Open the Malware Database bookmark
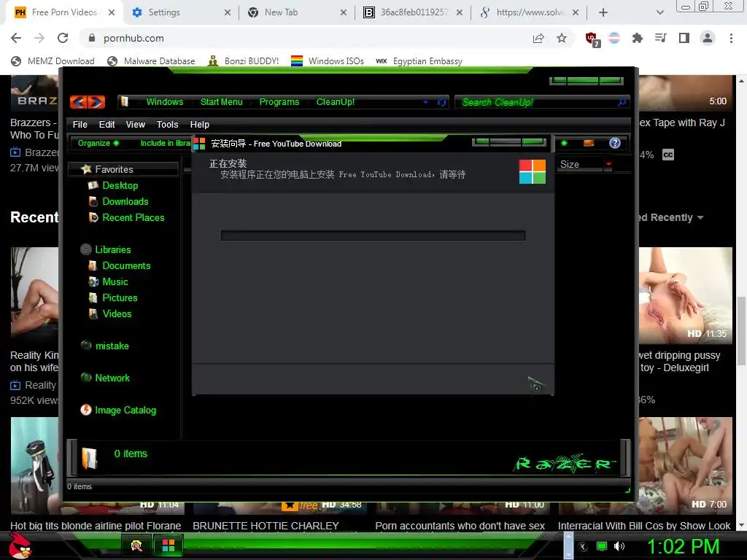Image resolution: width=747 pixels, height=560 pixels. pos(151,61)
